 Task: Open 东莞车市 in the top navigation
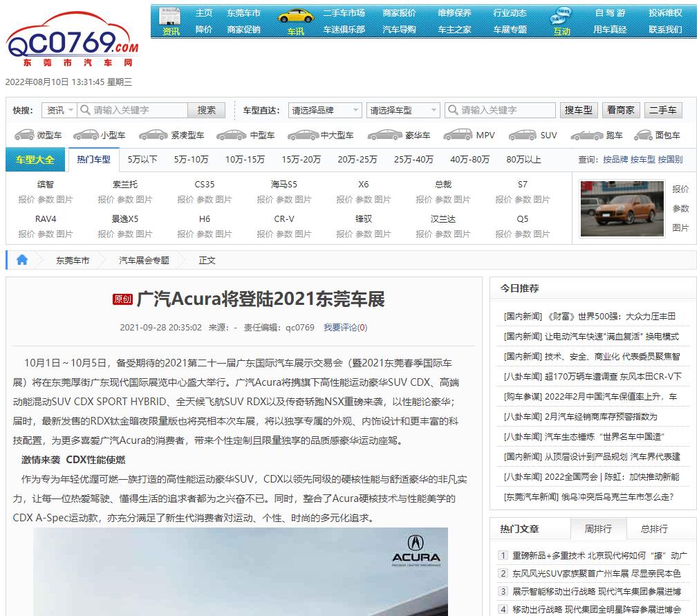coord(243,13)
